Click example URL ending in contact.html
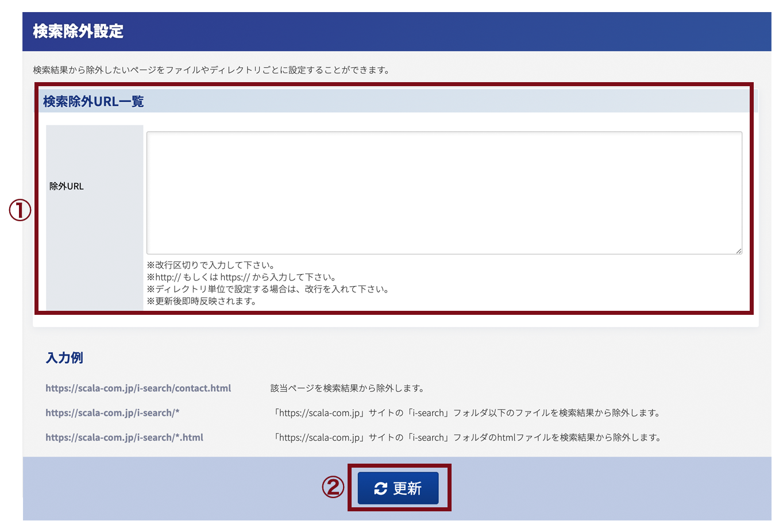779x532 pixels. click(138, 388)
